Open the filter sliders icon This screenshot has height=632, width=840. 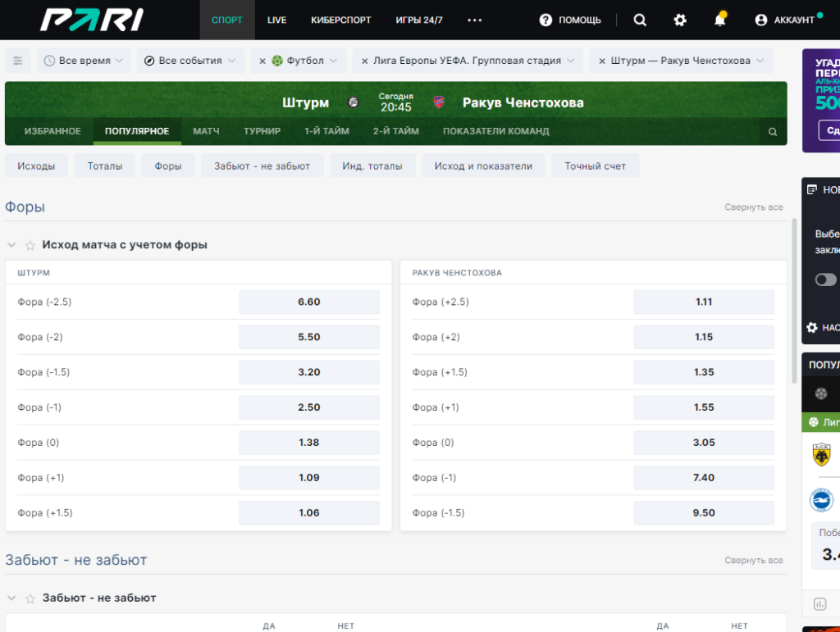18,61
